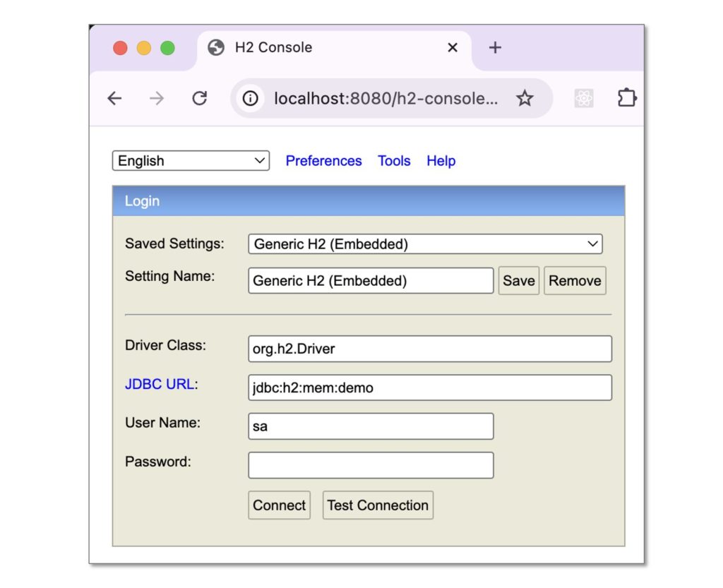Image resolution: width=723 pixels, height=588 pixels.
Task: Open the Help link
Action: [x=441, y=161]
